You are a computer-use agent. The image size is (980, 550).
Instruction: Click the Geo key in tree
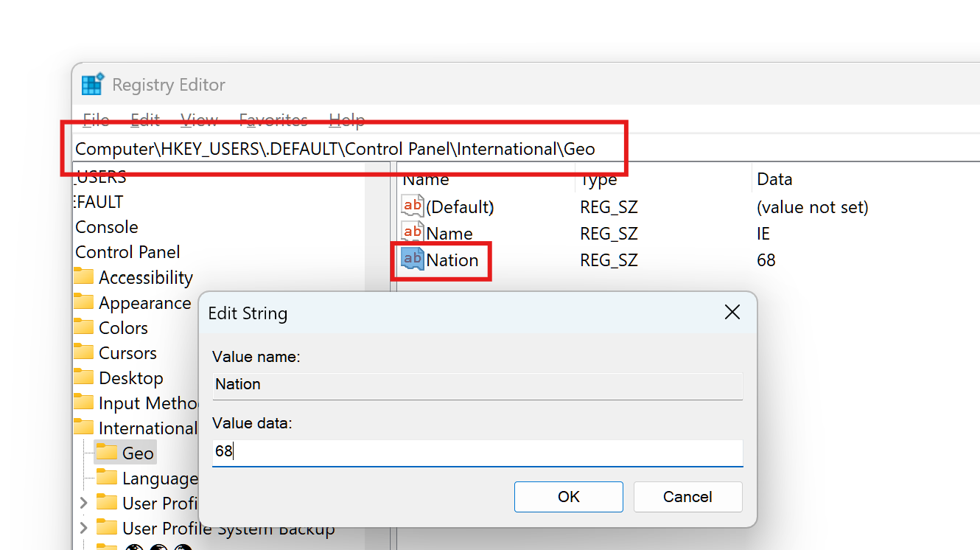(x=138, y=453)
